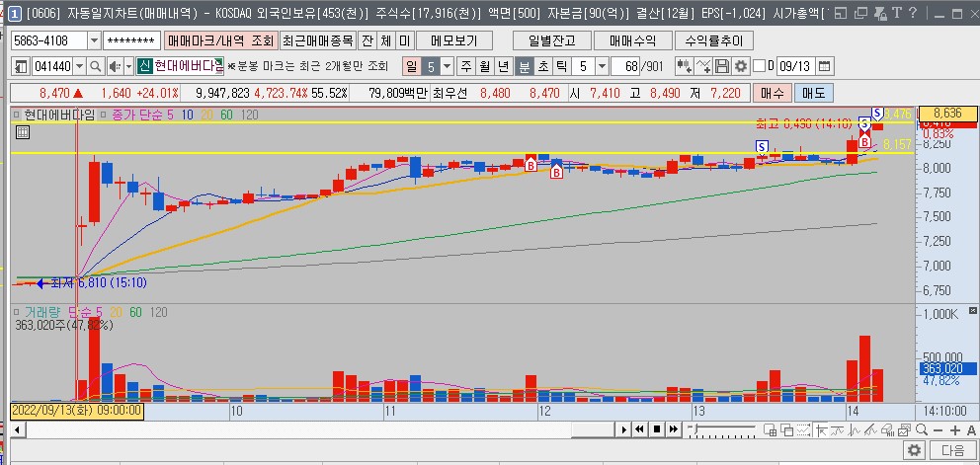Click the dotted-range chart icon bottom toolbar
980x465 pixels.
coord(804,430)
